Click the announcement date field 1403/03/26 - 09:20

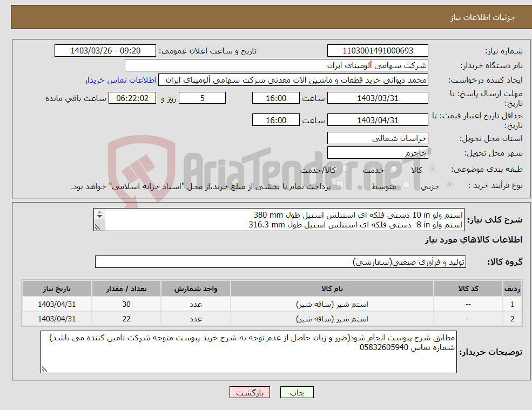pyautogui.click(x=105, y=51)
